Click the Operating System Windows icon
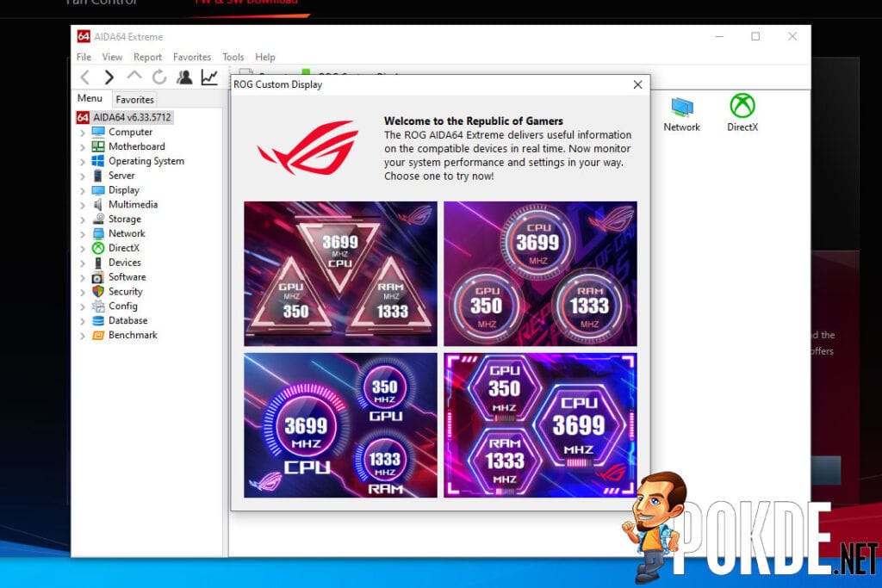The width and height of the screenshot is (882, 588). pos(98,161)
